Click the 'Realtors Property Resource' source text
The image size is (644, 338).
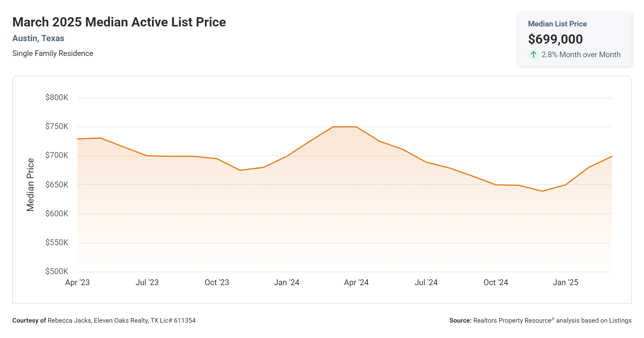coord(512,320)
